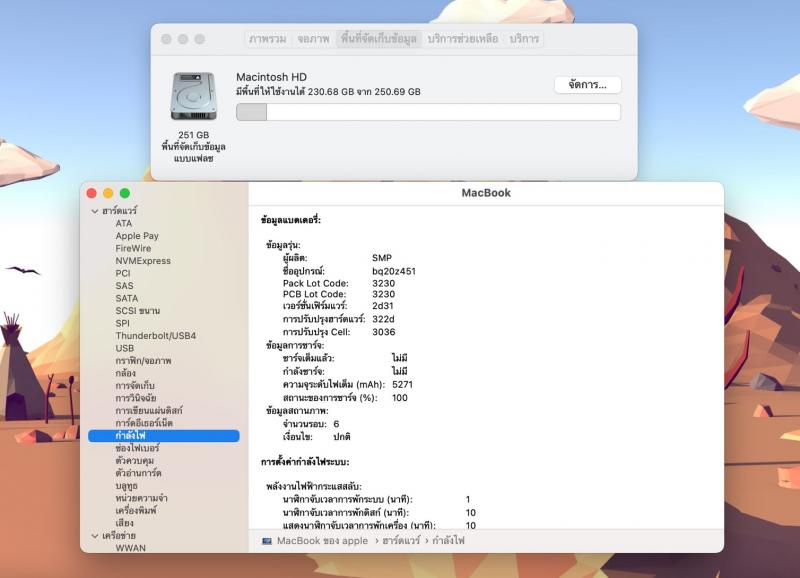The height and width of the screenshot is (578, 800).
Task: Click the device name value bq20z451
Action: [394, 271]
